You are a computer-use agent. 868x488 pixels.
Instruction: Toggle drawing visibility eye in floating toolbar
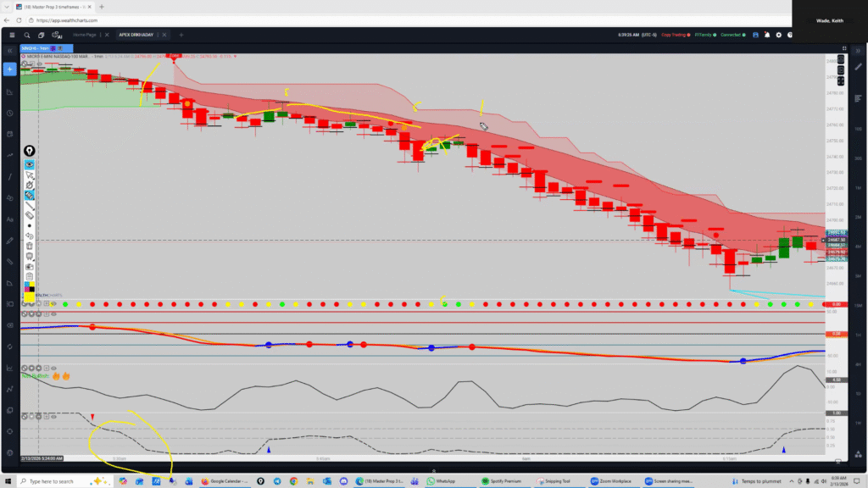click(x=30, y=164)
